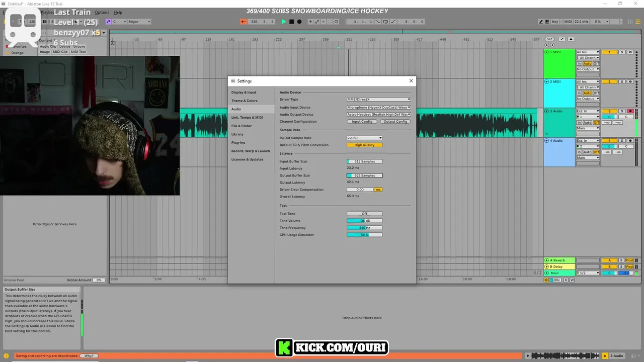Click the Tone Volume slider
644x362 pixels.
pyautogui.click(x=364, y=221)
